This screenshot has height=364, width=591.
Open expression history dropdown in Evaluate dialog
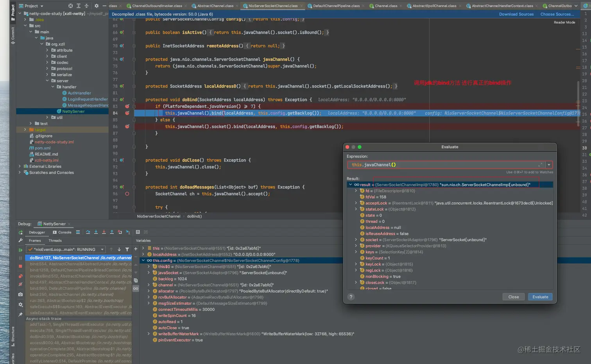coord(549,165)
